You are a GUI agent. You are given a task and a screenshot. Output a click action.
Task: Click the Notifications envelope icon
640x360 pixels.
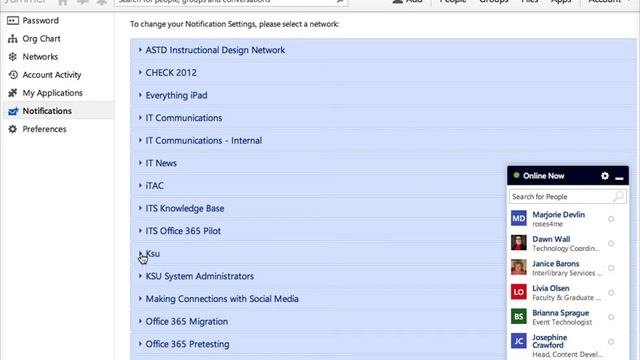click(x=13, y=111)
